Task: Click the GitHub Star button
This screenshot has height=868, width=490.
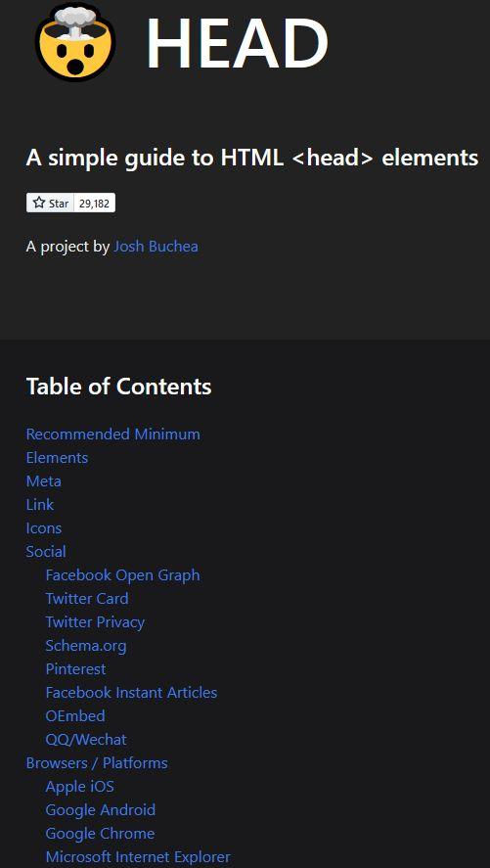Action: pos(50,204)
